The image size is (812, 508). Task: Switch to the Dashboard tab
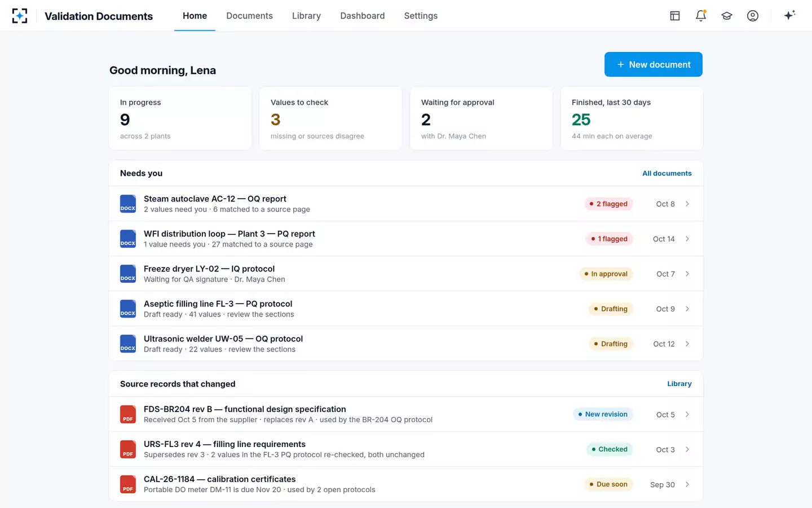coord(363,16)
